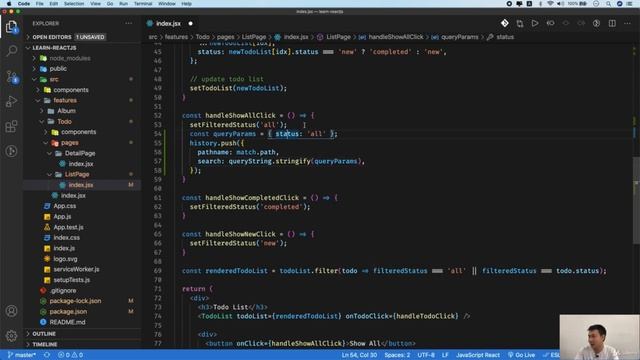Click the UTF-8 encoding indicator
This screenshot has height=360, width=640.
(426, 355)
